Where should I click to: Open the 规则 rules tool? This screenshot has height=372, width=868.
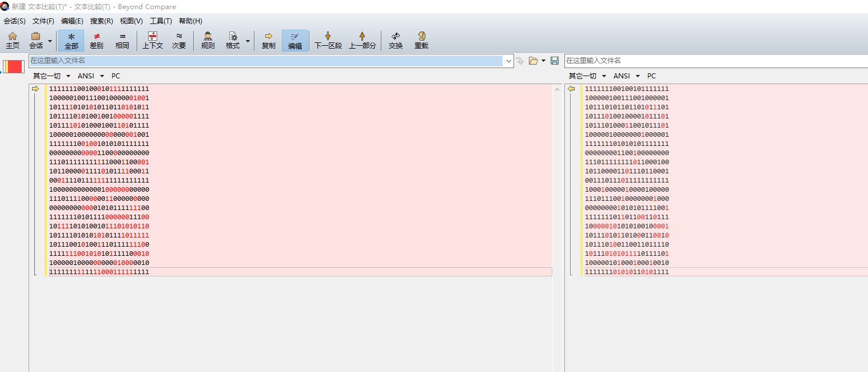click(x=208, y=40)
